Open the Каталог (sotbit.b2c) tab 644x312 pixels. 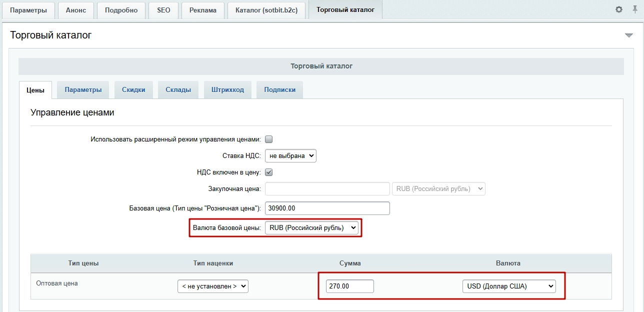pyautogui.click(x=266, y=10)
